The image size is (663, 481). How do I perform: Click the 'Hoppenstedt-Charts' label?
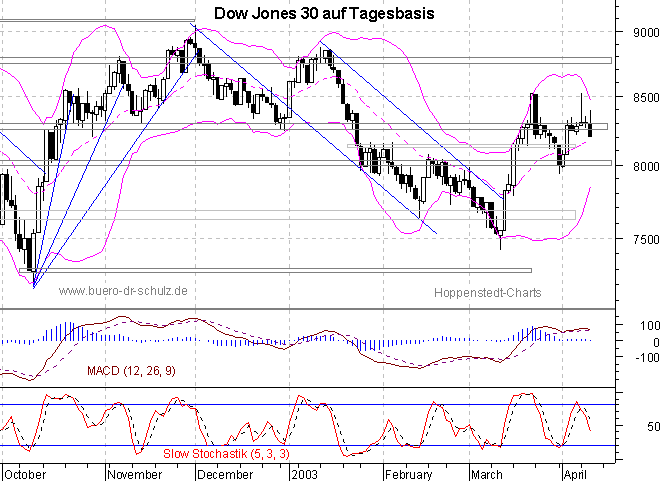coord(488,292)
